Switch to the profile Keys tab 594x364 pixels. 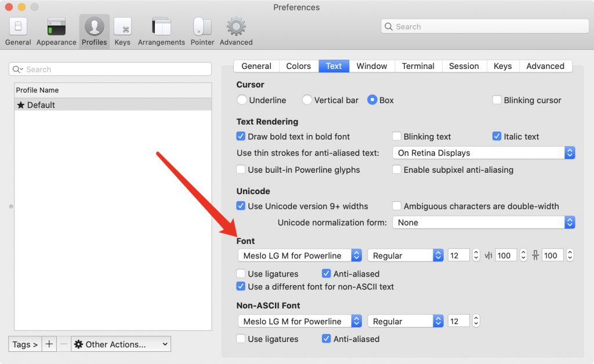pos(503,66)
